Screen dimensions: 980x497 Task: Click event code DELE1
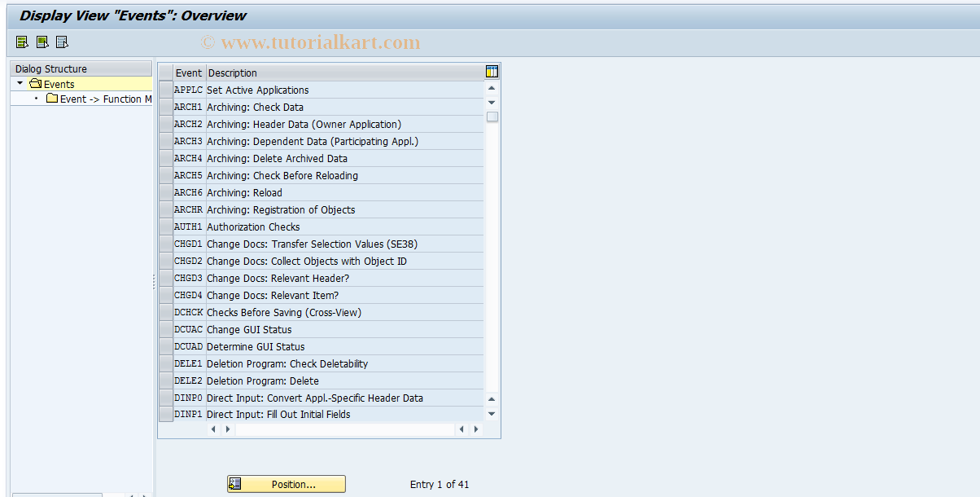pos(188,363)
